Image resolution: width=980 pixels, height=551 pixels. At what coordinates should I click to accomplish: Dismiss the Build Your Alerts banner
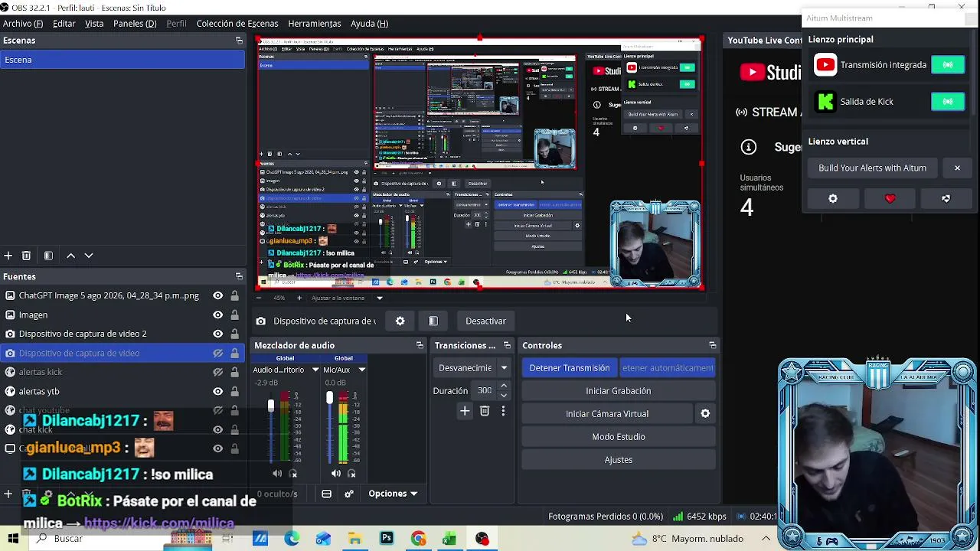[957, 168]
